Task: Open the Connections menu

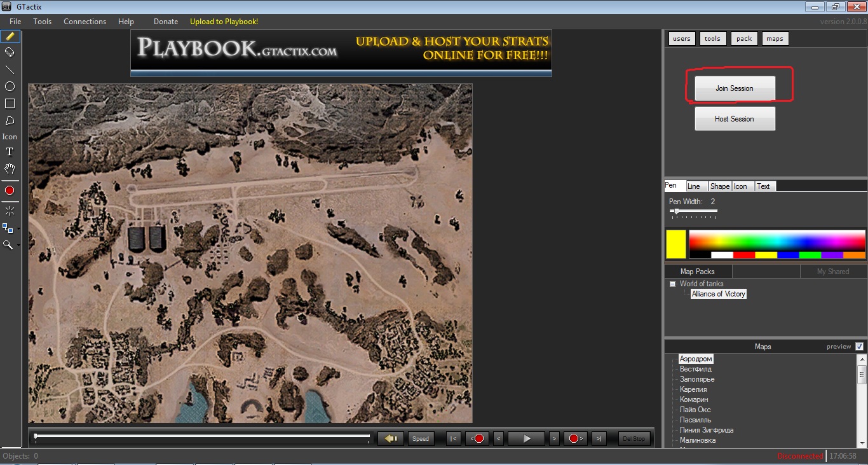Action: (x=85, y=22)
